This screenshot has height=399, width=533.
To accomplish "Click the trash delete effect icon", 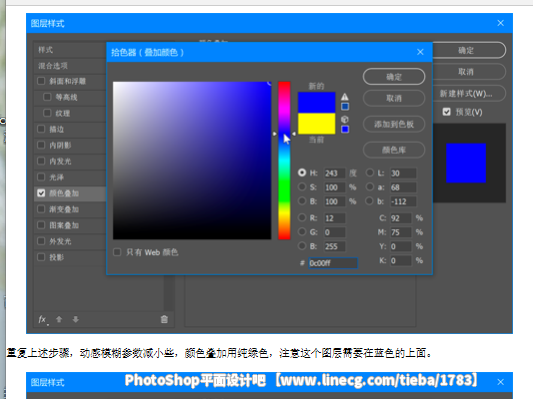I will 164,319.
